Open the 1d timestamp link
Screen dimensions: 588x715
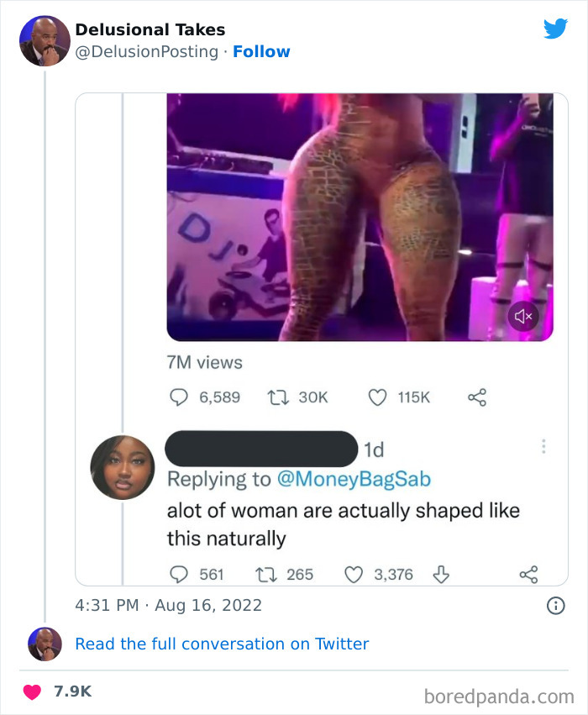(x=374, y=450)
